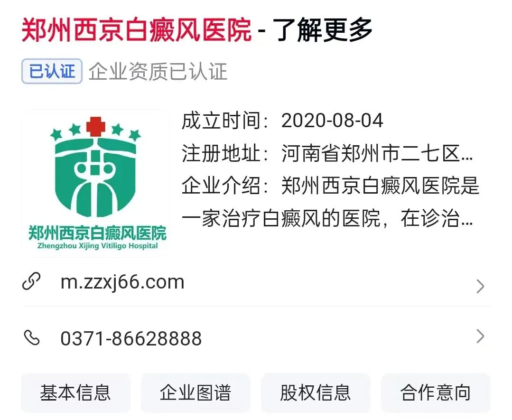Switch to the 企业图谱 tab

(195, 392)
